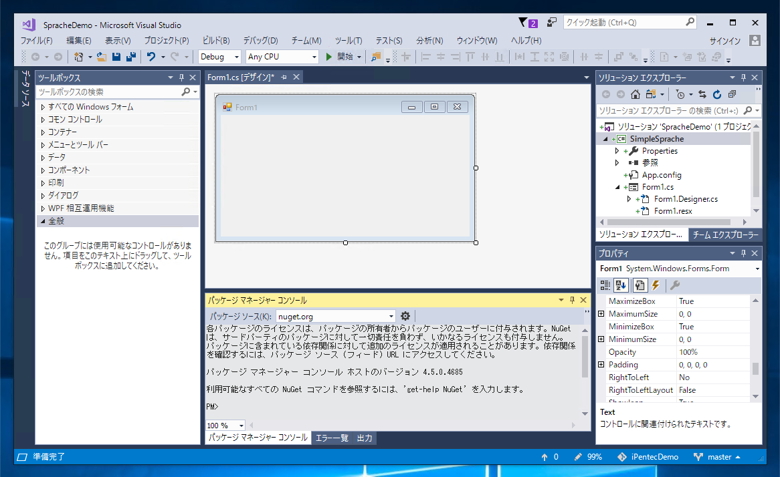780x477 pixels.
Task: Open the ツール(T) menu
Action: tap(348, 41)
